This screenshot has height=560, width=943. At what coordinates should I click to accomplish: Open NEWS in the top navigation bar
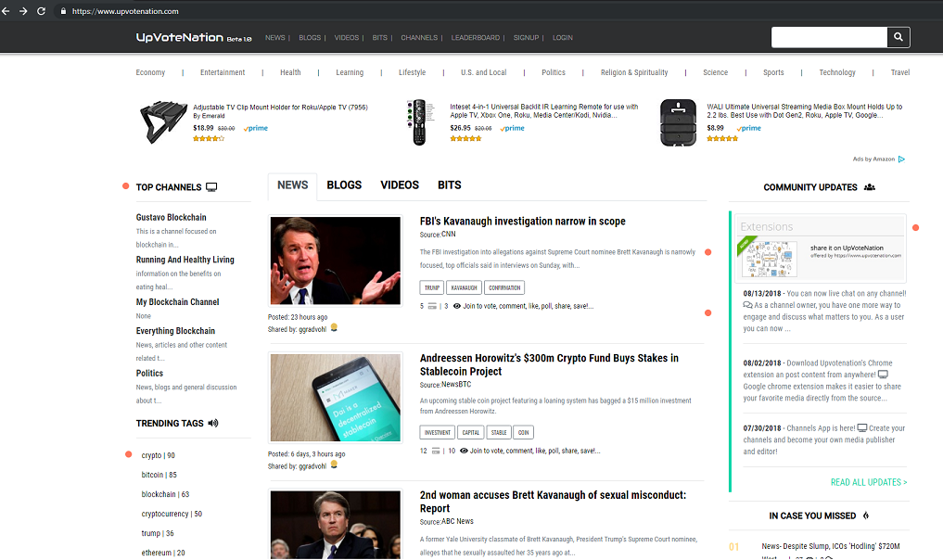274,37
